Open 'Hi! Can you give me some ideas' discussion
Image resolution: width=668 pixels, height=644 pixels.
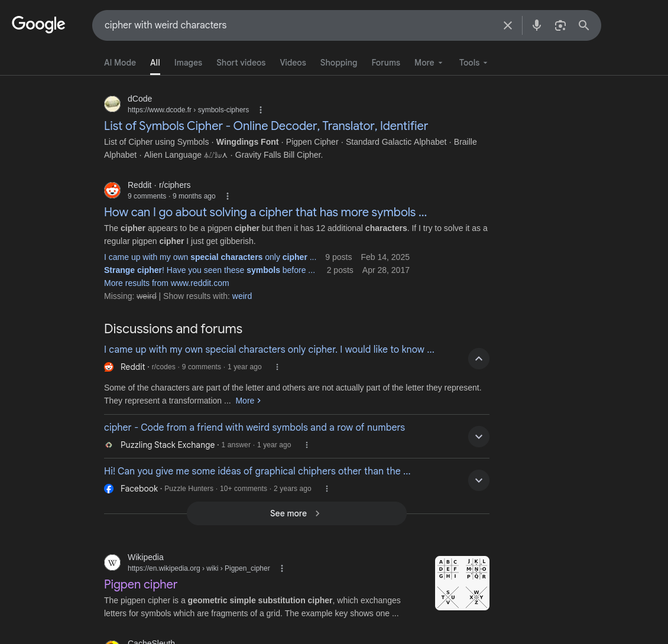pyautogui.click(x=257, y=471)
